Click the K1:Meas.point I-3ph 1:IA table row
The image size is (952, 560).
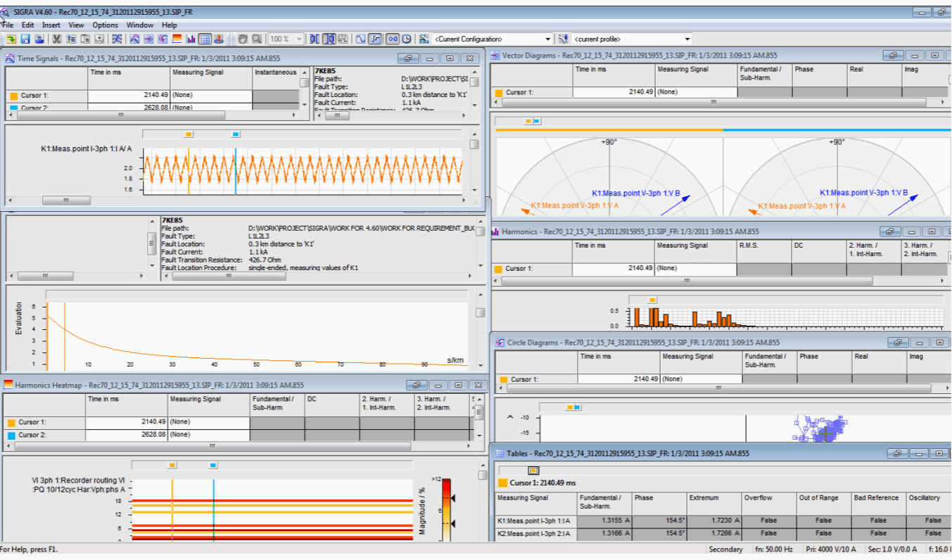(x=723, y=521)
